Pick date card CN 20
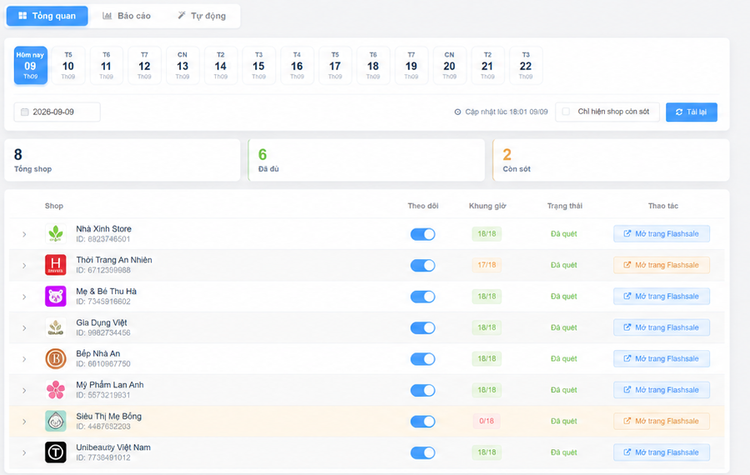This screenshot has height=475, width=750. point(449,66)
